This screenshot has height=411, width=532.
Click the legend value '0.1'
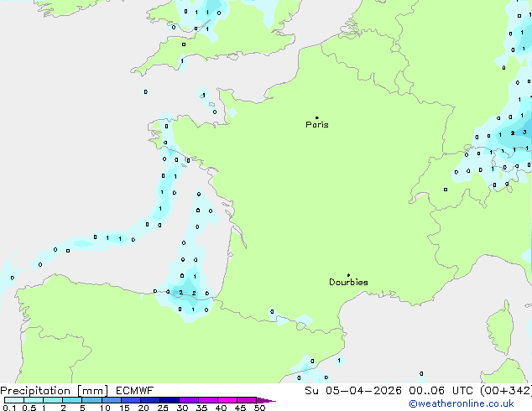pos(9,408)
